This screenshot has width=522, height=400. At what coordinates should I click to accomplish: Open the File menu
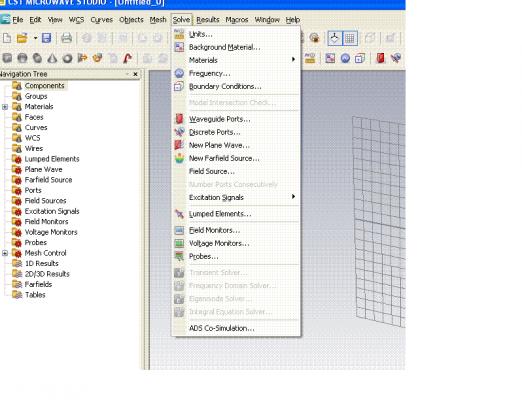(x=18, y=20)
